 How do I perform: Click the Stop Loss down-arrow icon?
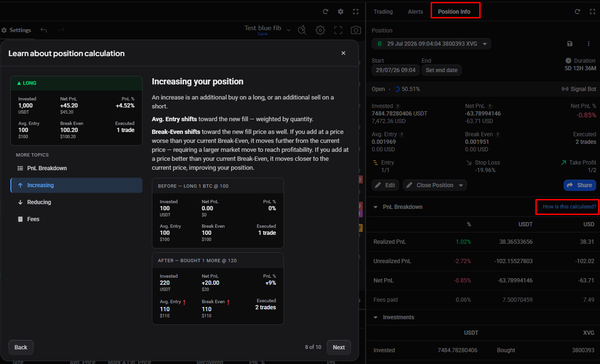[x=469, y=163]
